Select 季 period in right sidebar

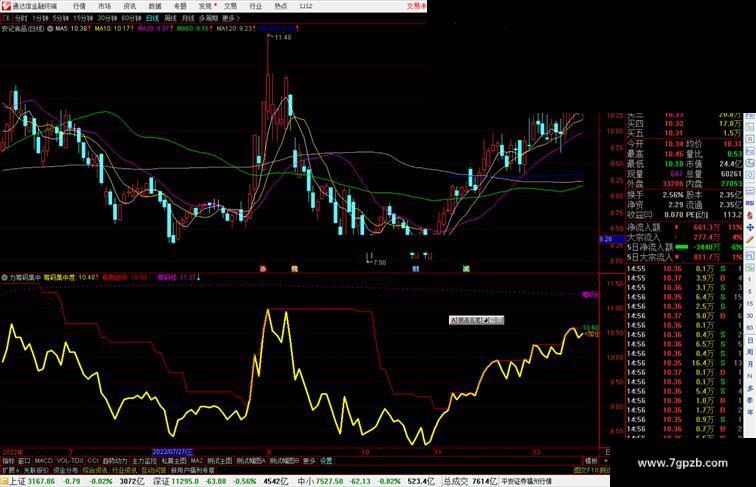(750, 400)
